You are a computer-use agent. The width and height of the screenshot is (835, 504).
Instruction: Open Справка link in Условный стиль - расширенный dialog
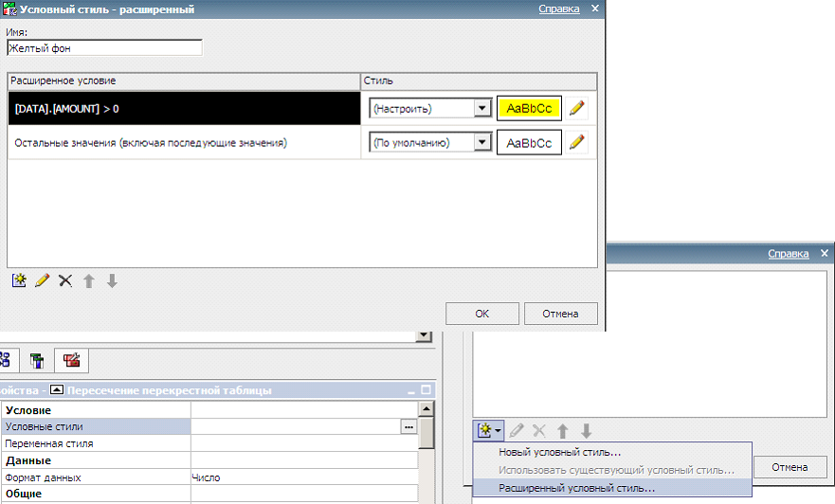click(x=558, y=9)
